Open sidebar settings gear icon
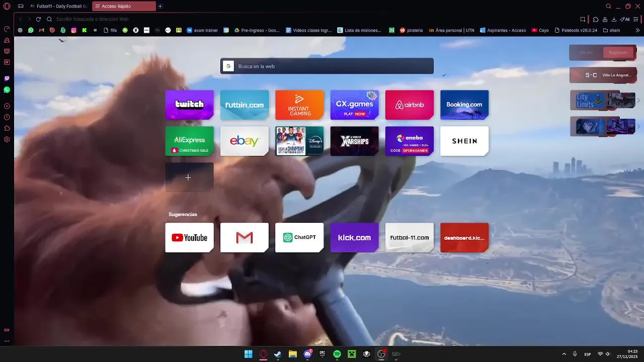Viewport: 644px width, 362px height. pos(7,139)
